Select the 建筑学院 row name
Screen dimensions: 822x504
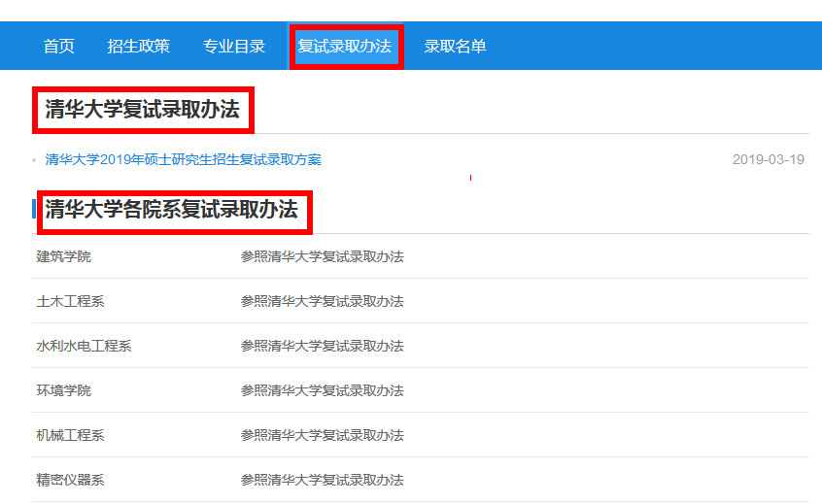(x=63, y=256)
